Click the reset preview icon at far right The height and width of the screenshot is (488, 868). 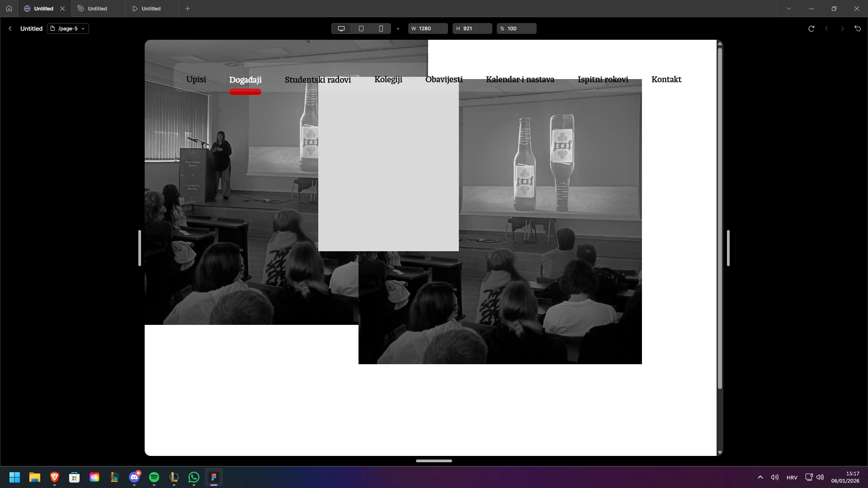[858, 28]
